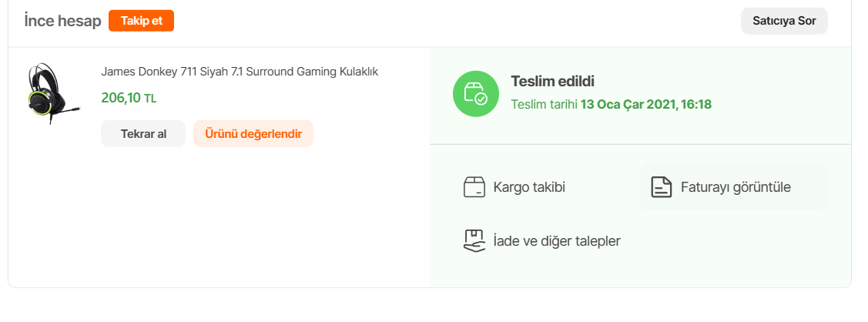This screenshot has height=322, width=868.
Task: View invoice via Faturayı görüntüle text
Action: (x=736, y=187)
